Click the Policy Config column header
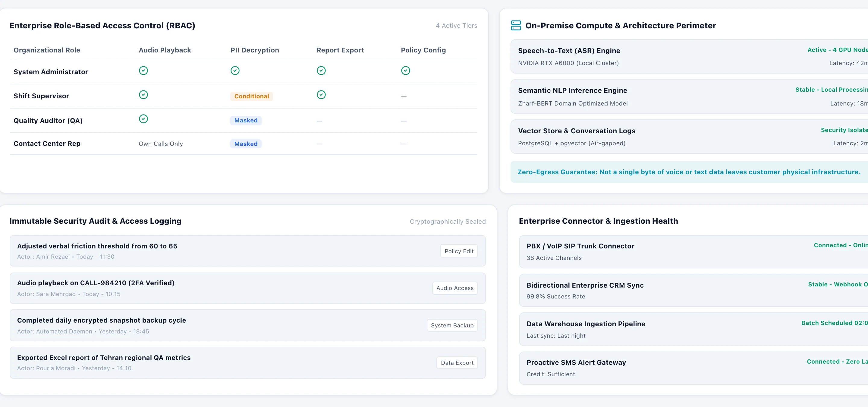The image size is (868, 407). (423, 50)
